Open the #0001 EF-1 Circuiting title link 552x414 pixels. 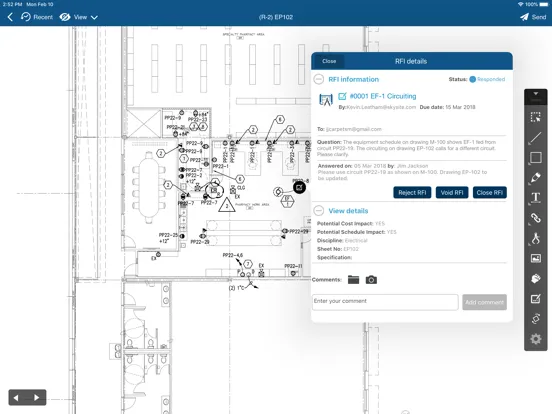tap(383, 96)
